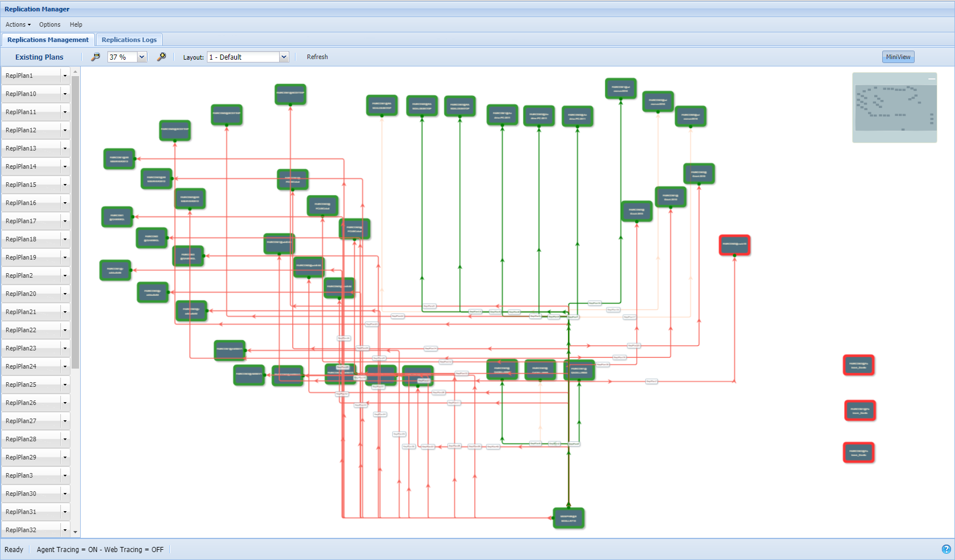
Task: Click 'Agent Tracing = ON - Web Tracing = OFF' status
Action: pyautogui.click(x=100, y=549)
